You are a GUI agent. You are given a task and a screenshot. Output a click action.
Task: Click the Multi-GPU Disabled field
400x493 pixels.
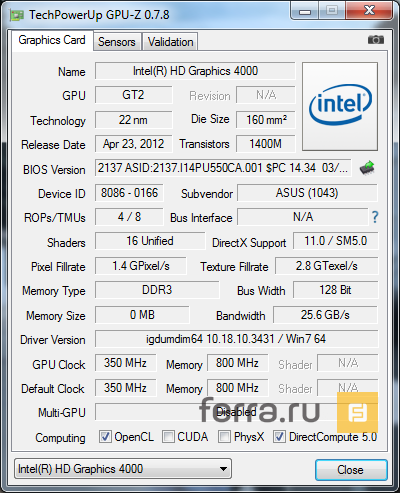[237, 412]
